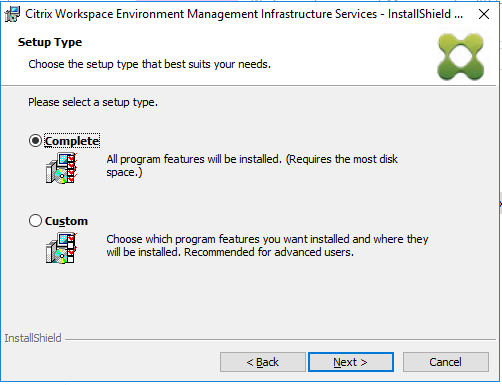
Task: Click the Custom setup computer-and-disc icon
Action: tap(61, 248)
